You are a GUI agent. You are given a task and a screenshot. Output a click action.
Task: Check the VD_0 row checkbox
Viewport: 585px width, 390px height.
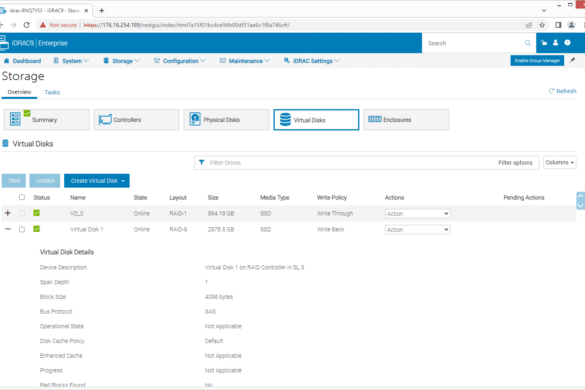[x=22, y=213]
